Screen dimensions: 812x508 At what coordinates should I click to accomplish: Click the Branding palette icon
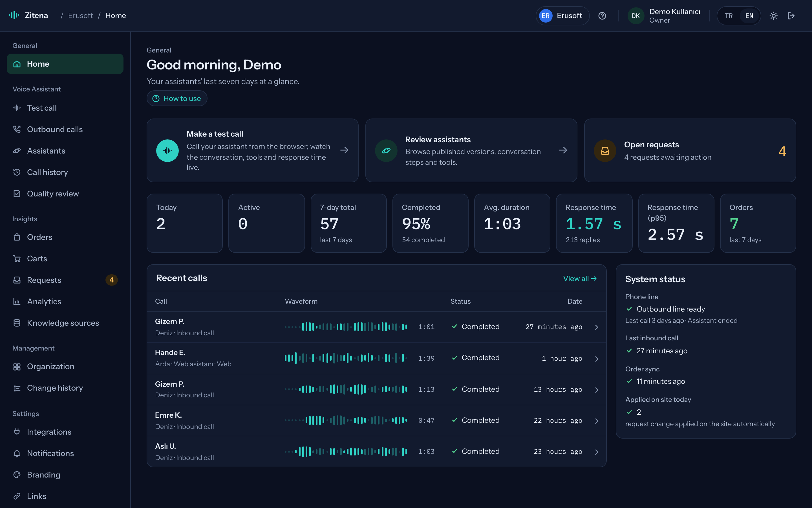(17, 475)
